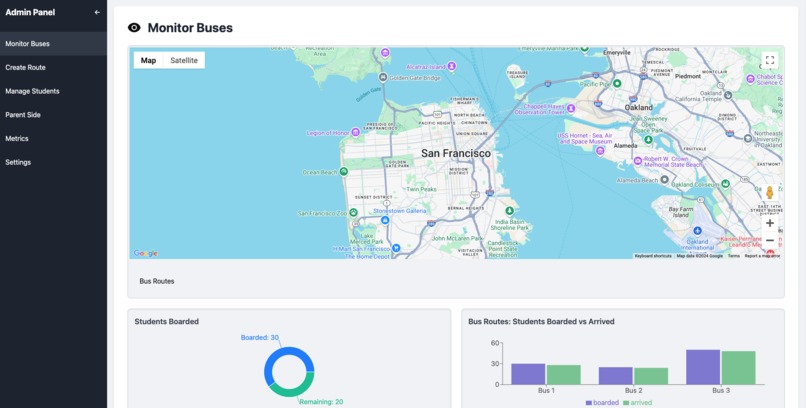Click Bus Routes: Students Boarded vs Arrived title
Screen dimensions: 806x408
[x=541, y=322]
